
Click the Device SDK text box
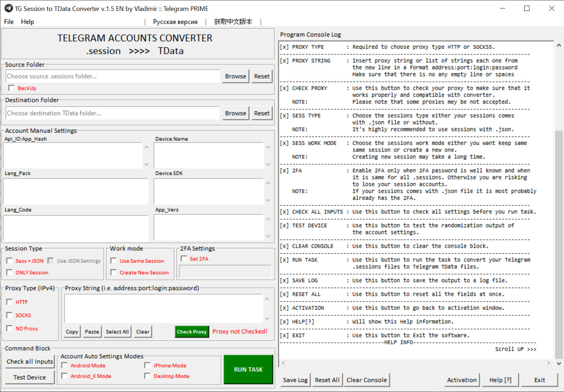pos(209,191)
